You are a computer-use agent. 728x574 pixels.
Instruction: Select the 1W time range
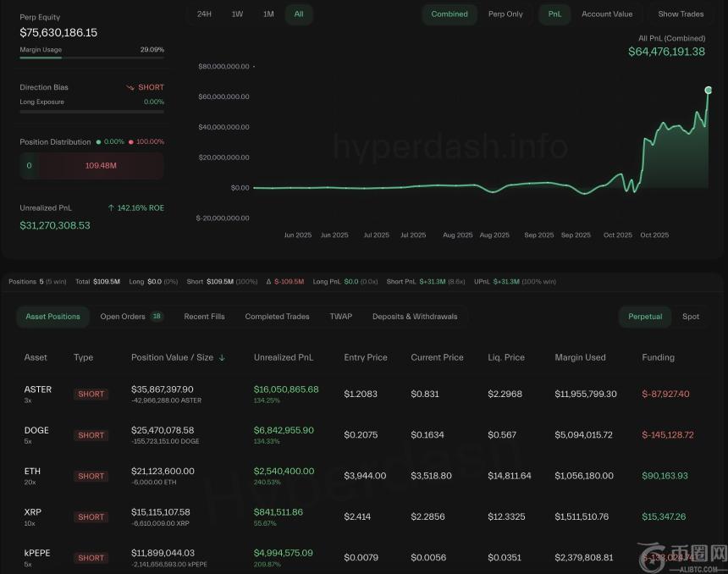(237, 14)
